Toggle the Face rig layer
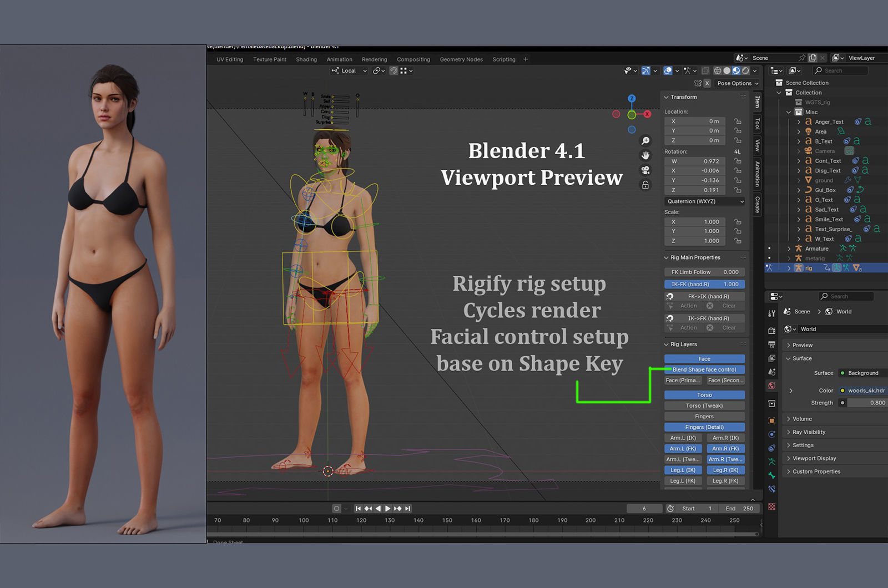Viewport: 888px width, 588px height. [x=704, y=359]
